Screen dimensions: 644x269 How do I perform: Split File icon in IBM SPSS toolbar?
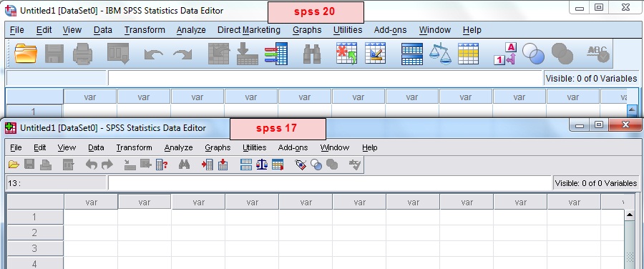pyautogui.click(x=412, y=54)
